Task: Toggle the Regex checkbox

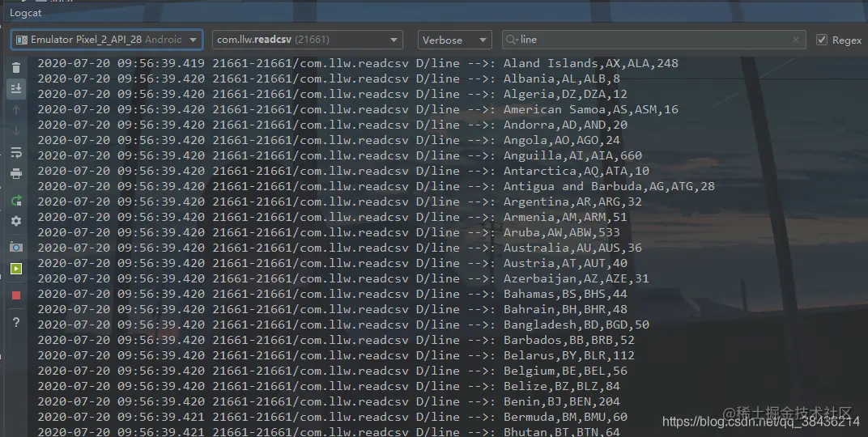Action: point(822,40)
